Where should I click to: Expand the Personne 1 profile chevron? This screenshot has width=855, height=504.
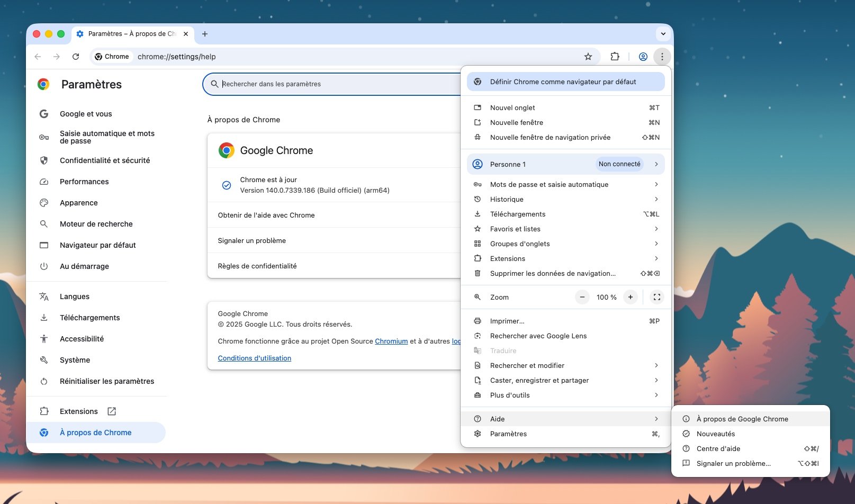pos(656,164)
